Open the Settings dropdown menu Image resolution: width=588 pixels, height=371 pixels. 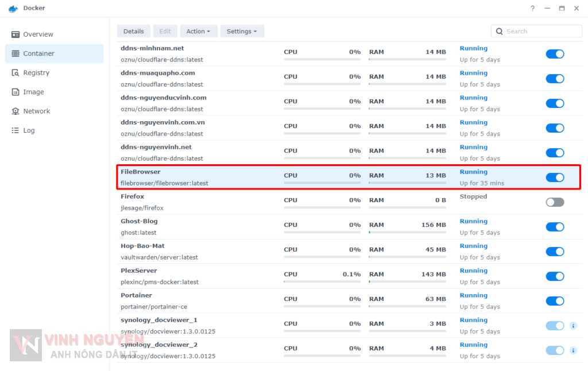(242, 31)
